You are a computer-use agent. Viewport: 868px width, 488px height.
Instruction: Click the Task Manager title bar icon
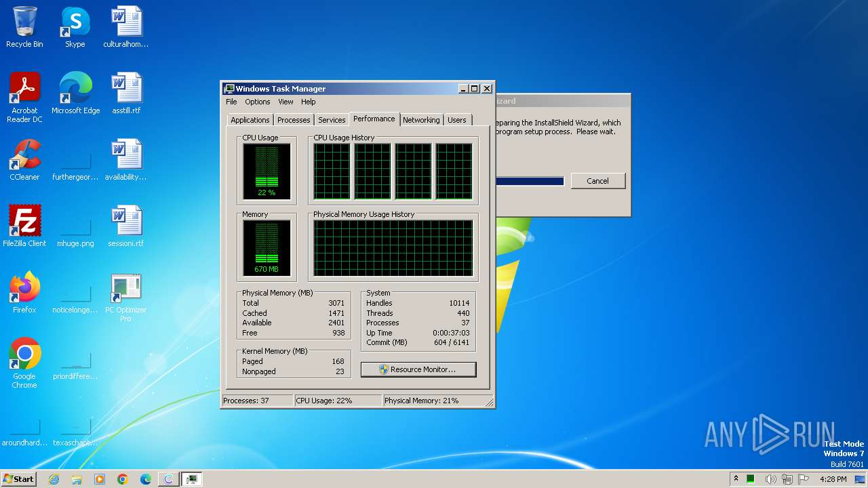(x=229, y=89)
